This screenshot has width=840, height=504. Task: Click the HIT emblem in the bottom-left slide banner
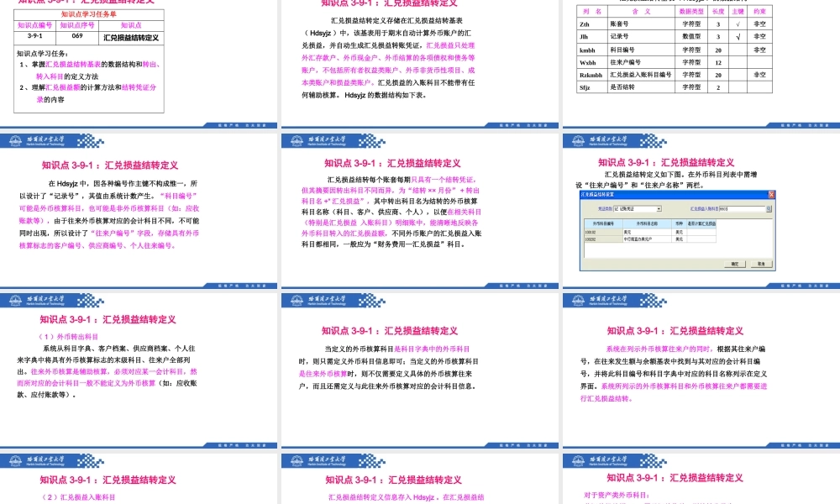pos(14,462)
